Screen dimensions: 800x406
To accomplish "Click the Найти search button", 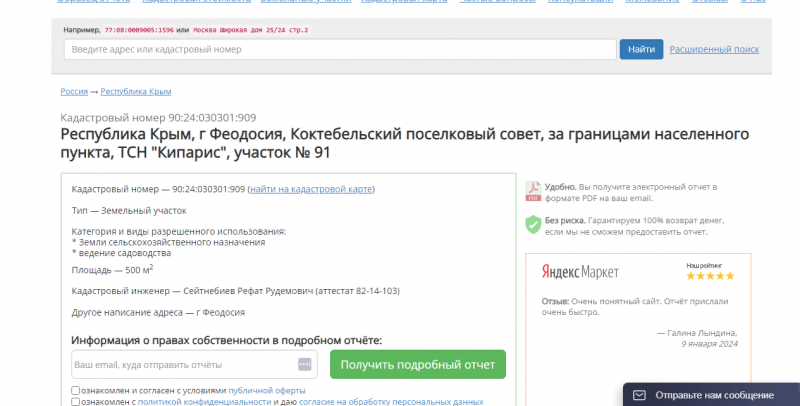I will pos(641,49).
